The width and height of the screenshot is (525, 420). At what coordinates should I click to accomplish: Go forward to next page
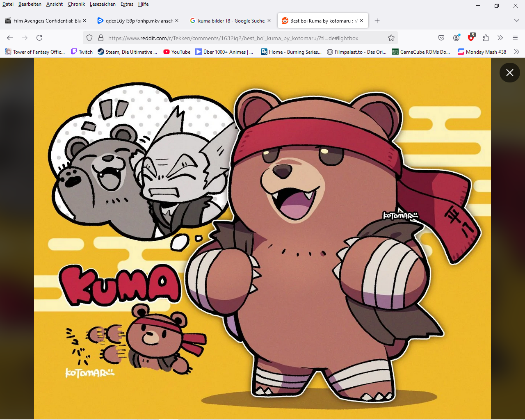(25, 38)
